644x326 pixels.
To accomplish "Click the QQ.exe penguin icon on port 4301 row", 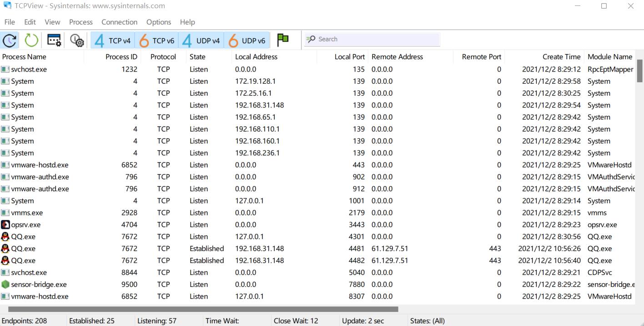I will pos(5,236).
